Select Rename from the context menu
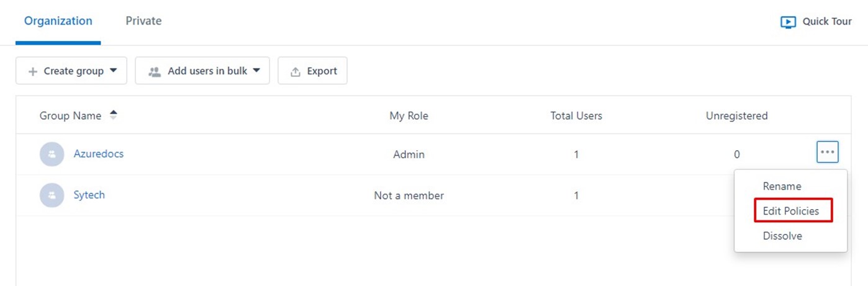 pyautogui.click(x=782, y=186)
